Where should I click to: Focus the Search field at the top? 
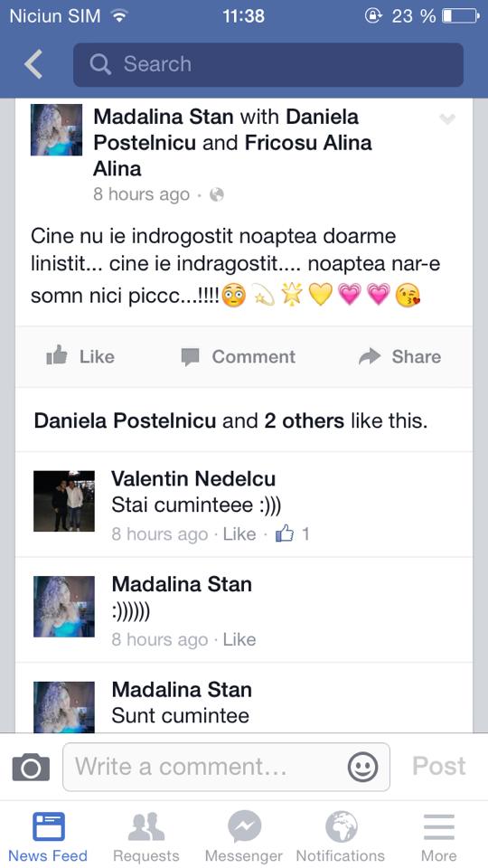coord(268,65)
